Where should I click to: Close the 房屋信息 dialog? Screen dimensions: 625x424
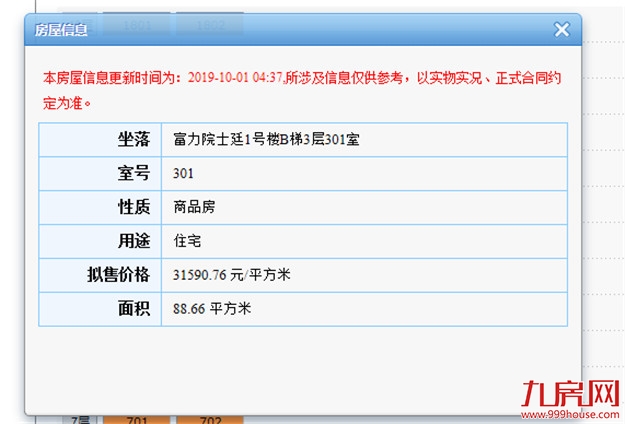[x=562, y=29]
